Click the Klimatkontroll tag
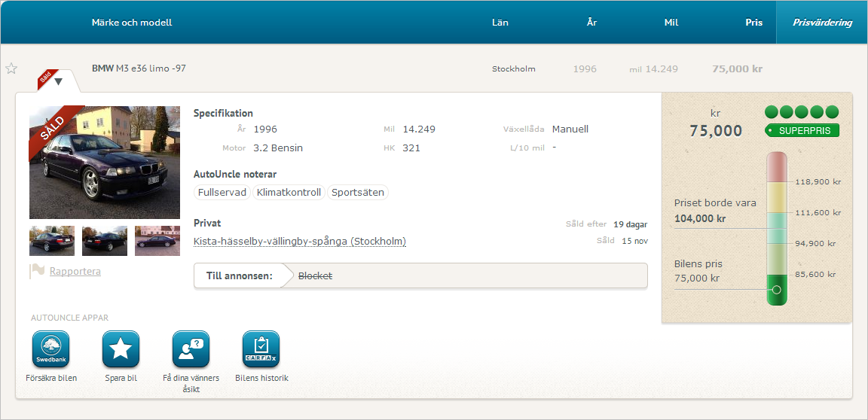 pyautogui.click(x=289, y=193)
